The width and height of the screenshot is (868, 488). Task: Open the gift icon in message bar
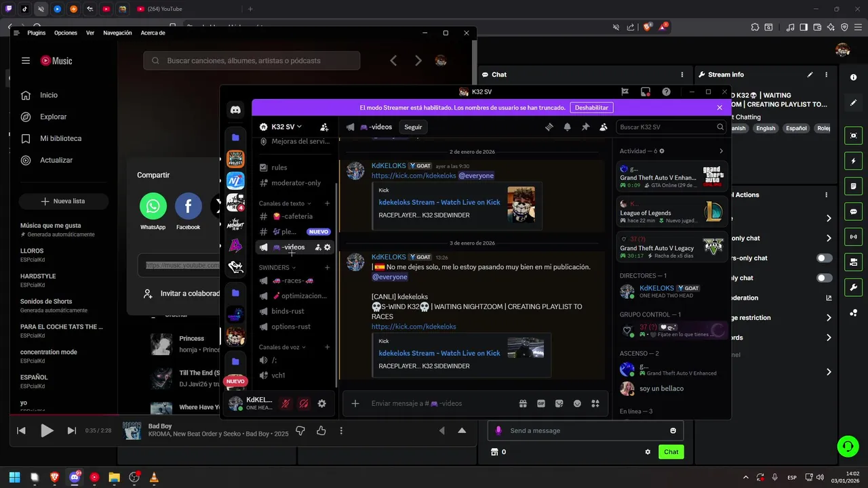[x=523, y=403]
